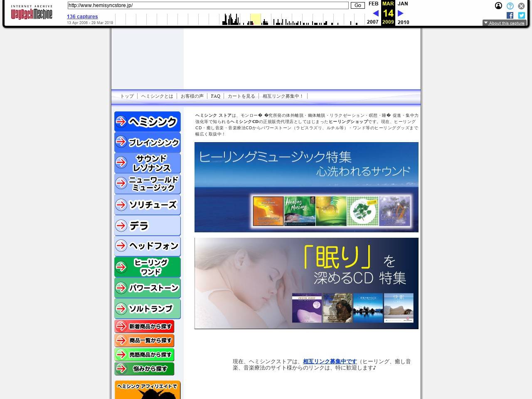Open カートを見る to view cart
Image resolution: width=532 pixels, height=399 pixels.
(241, 96)
